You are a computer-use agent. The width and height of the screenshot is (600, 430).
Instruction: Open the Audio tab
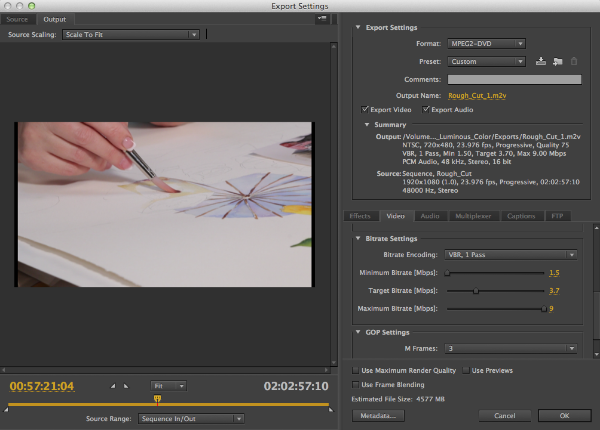[x=430, y=216]
